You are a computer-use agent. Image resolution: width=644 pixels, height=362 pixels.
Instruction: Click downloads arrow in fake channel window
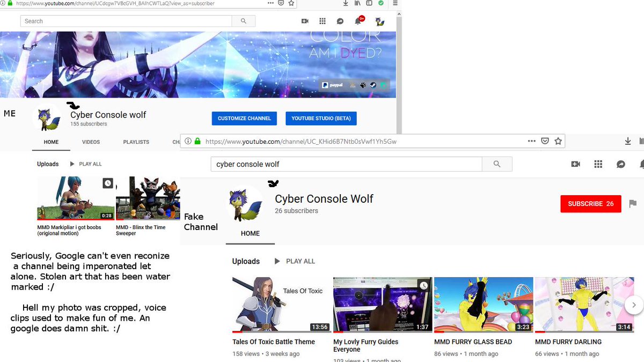coord(628,141)
